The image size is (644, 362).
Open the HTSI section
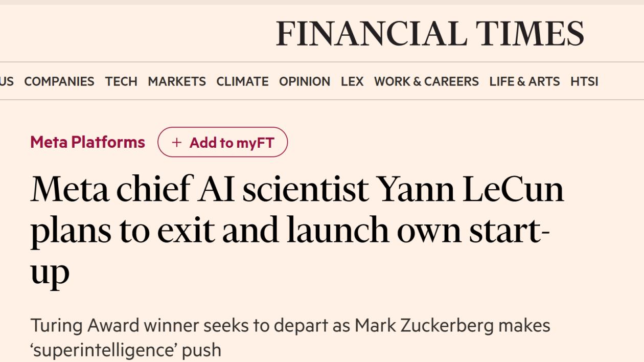coord(584,81)
